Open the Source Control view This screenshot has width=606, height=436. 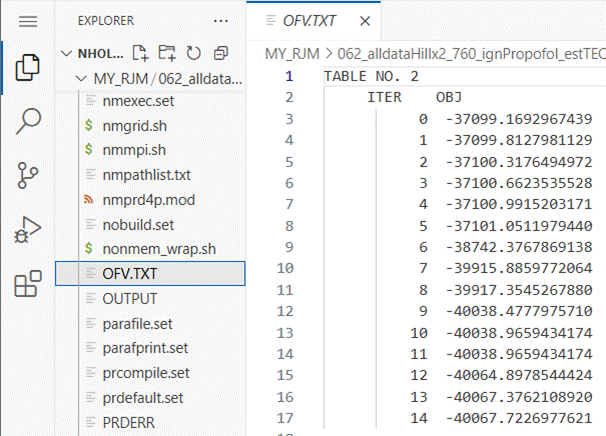(x=28, y=177)
